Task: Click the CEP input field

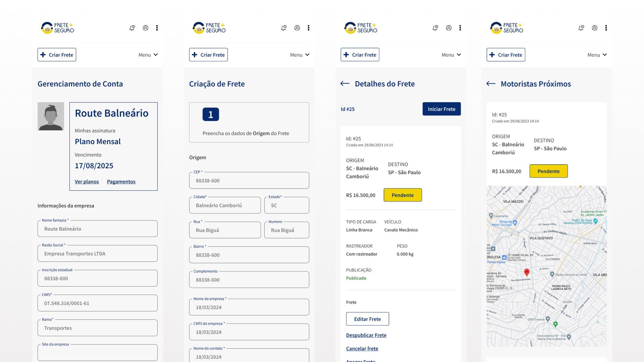Action: click(249, 181)
